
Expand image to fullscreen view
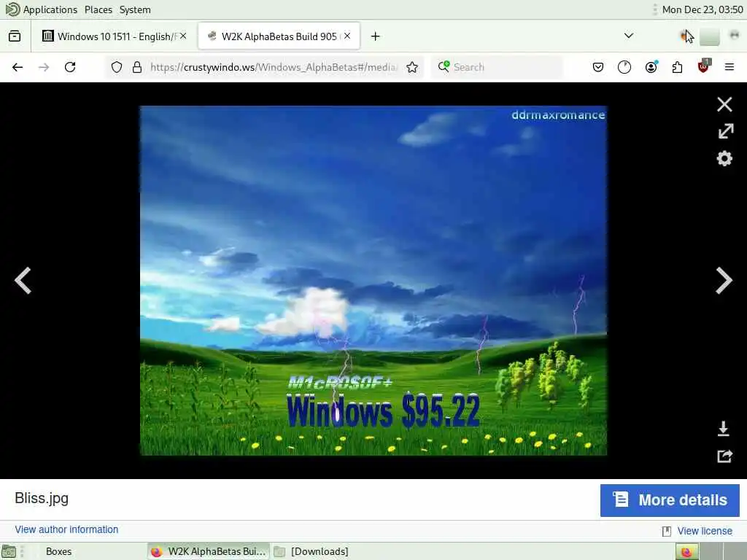(x=725, y=131)
